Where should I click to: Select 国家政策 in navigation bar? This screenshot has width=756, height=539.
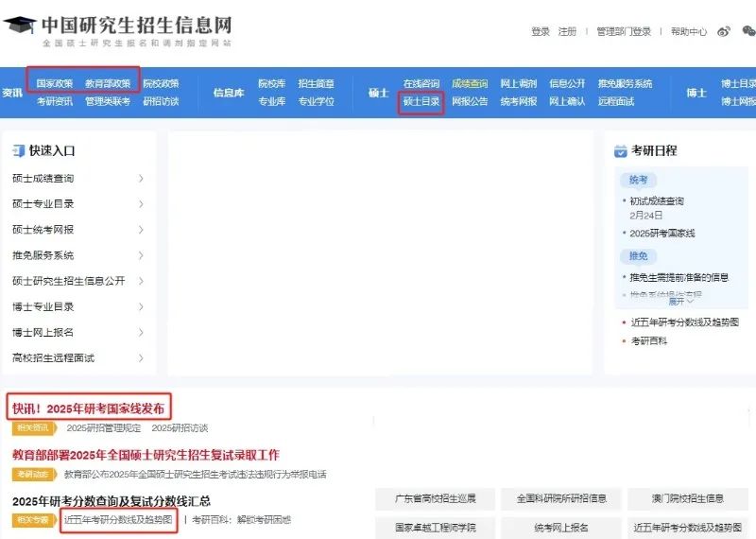pyautogui.click(x=54, y=83)
